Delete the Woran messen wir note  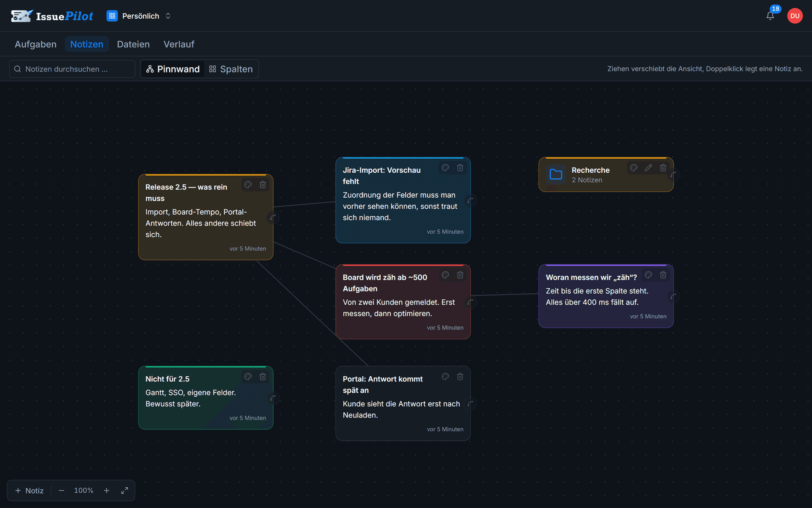coord(663,275)
